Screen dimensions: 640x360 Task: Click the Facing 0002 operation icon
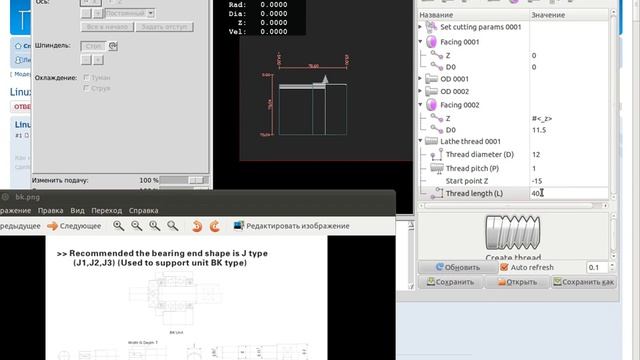(x=431, y=105)
